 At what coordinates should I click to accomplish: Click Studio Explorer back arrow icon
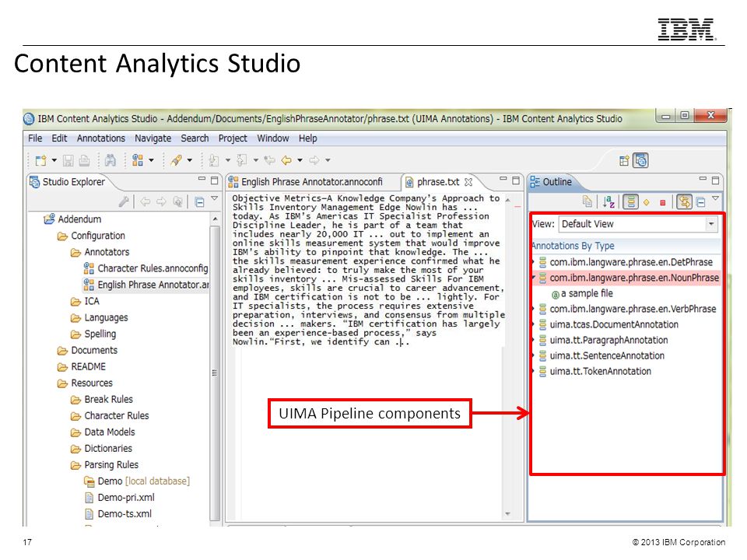(x=146, y=202)
